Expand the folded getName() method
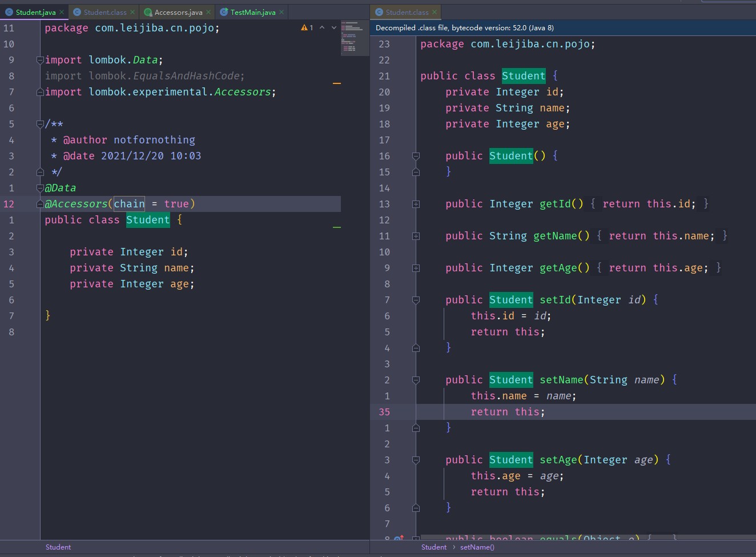This screenshot has height=557, width=756. (x=416, y=236)
